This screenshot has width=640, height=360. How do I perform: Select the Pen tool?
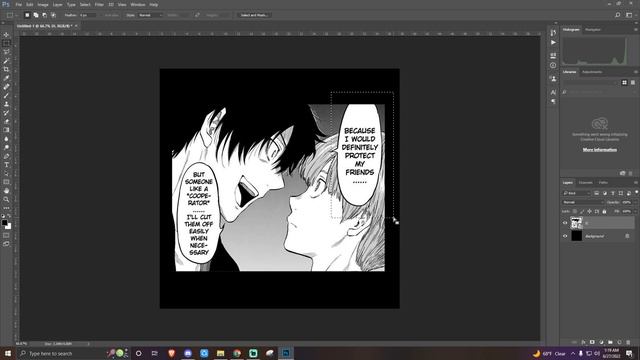(x=6, y=156)
